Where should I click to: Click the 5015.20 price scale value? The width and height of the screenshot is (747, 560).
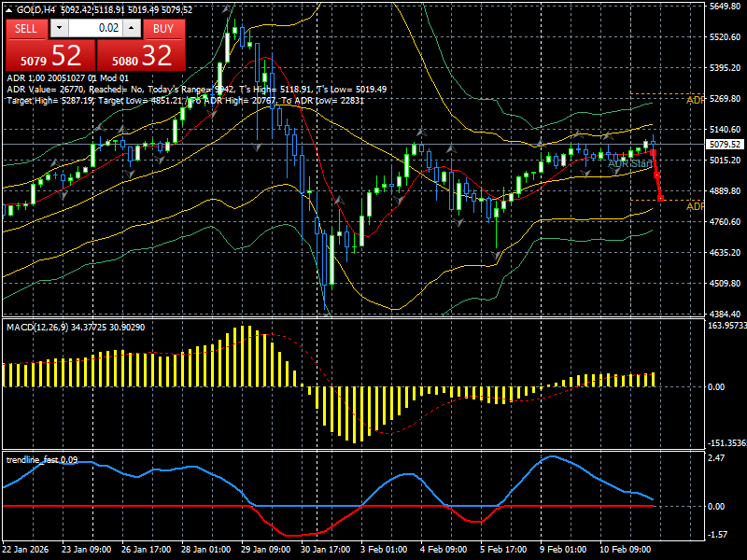coord(725,161)
